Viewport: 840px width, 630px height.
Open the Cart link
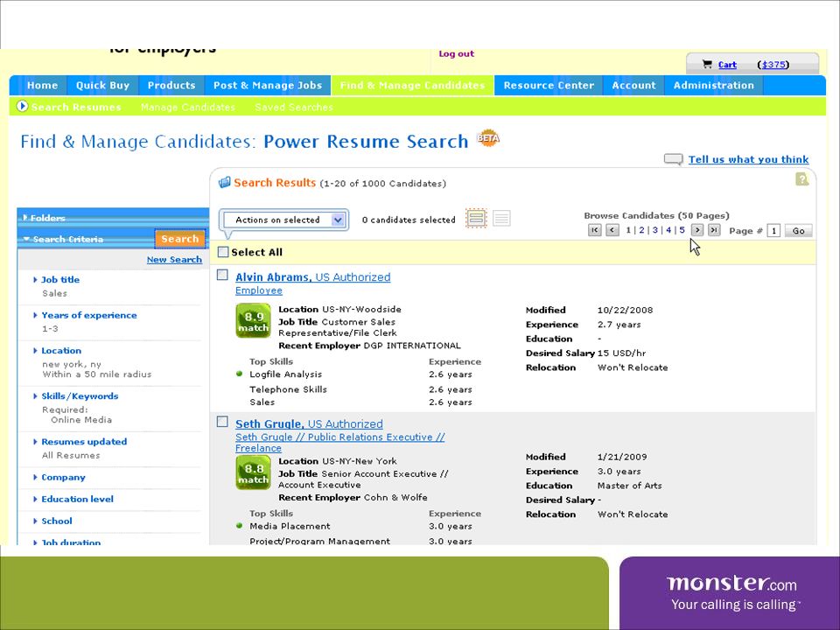click(727, 65)
